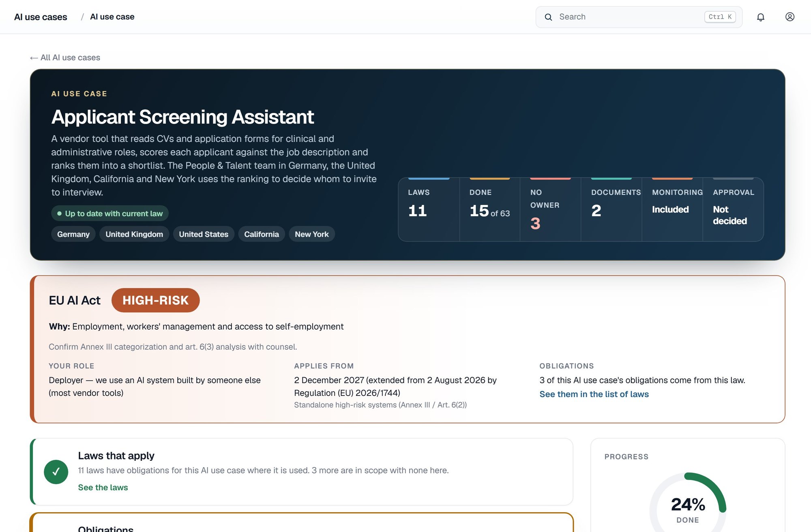Open the user account icon
Screen dimensions: 811x532
point(790,17)
